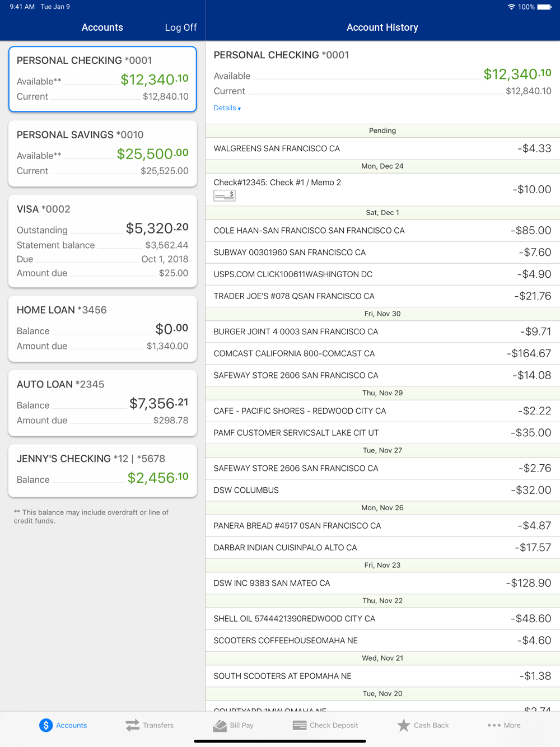Tap the Transfers arrows icon

[x=133, y=725]
